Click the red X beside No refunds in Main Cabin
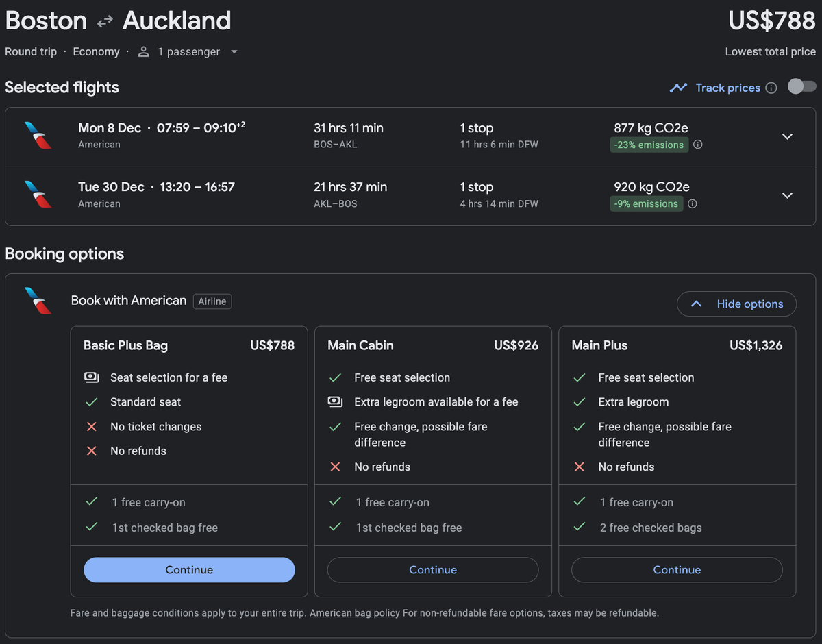The image size is (822, 644). pyautogui.click(x=335, y=467)
